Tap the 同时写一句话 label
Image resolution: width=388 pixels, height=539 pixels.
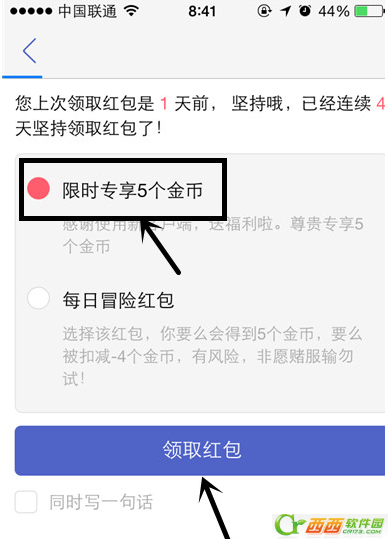[101, 502]
